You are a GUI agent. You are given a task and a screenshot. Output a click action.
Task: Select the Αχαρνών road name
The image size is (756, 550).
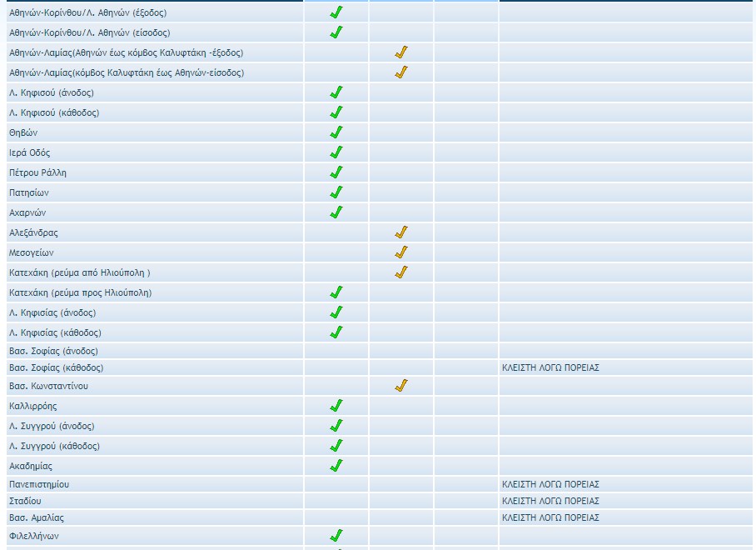click(27, 212)
